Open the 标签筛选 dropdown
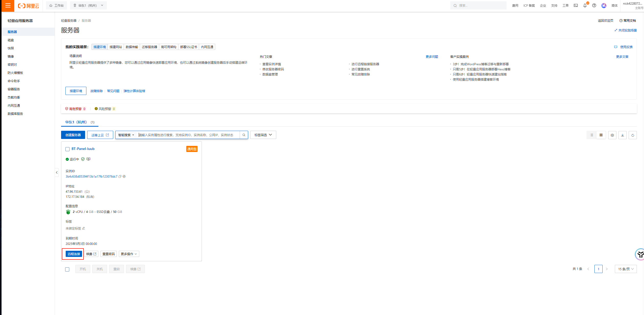This screenshot has width=644, height=315. (263, 135)
